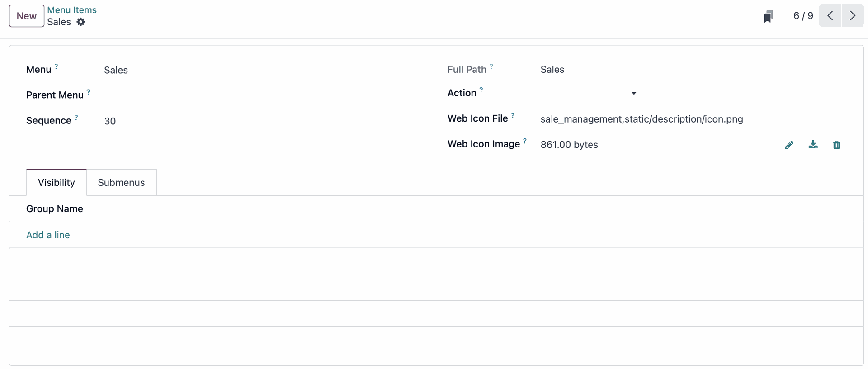
Task: Click the gear actions icon beside Sales
Action: tap(81, 22)
